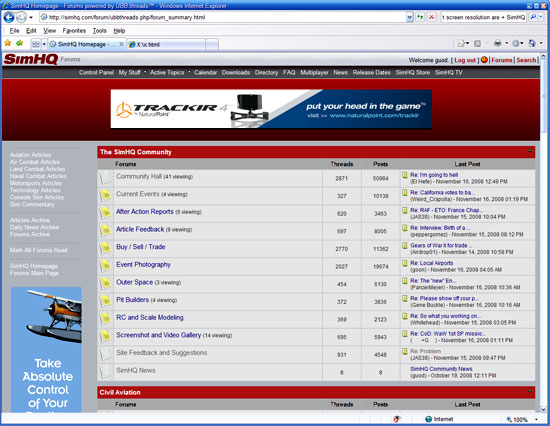Viewport: 550px width, 426px height.
Task: Open a new blank tab
Action: click(x=212, y=45)
